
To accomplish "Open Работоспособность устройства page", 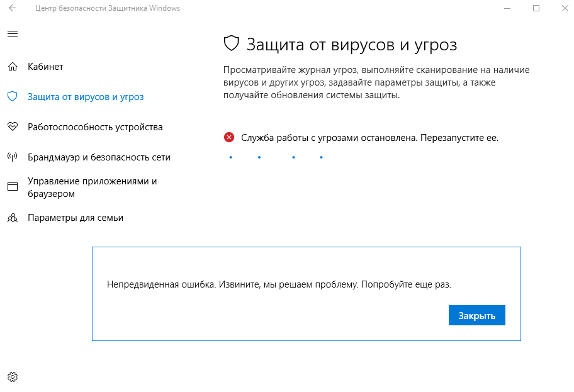I will pyautogui.click(x=95, y=127).
